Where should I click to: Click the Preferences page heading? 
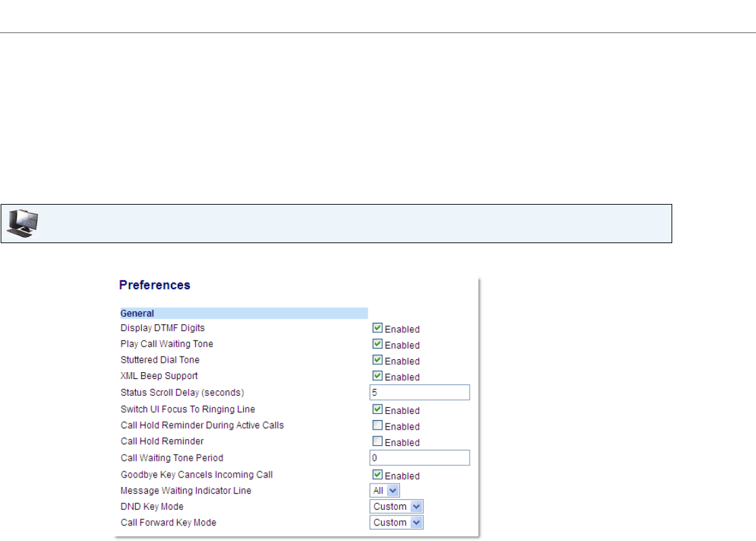[155, 285]
